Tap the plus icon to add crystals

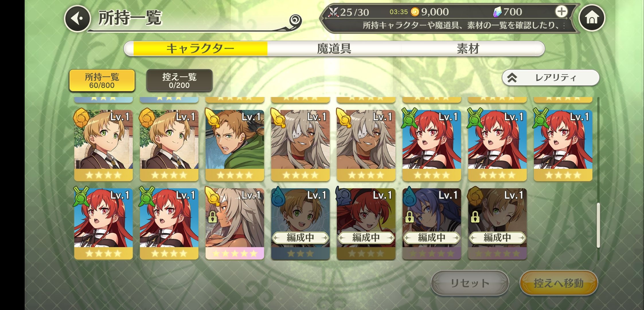click(x=561, y=12)
